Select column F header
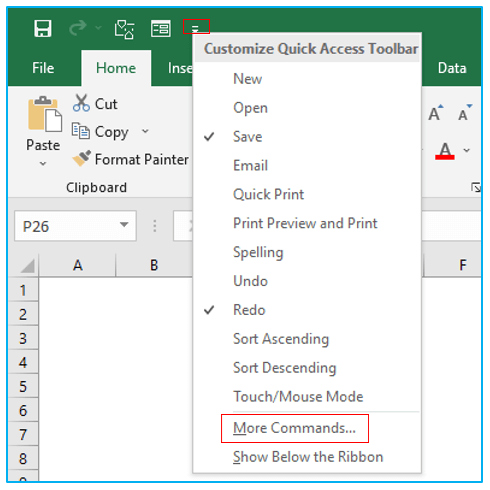The height and width of the screenshot is (490, 490). point(462,265)
